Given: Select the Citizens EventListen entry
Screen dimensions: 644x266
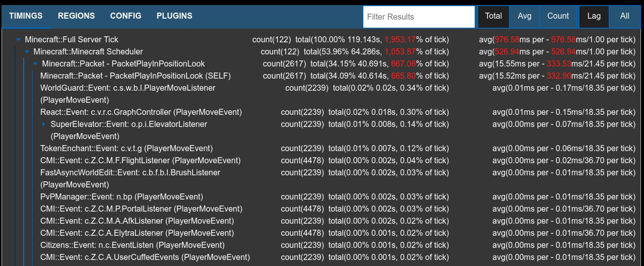Looking at the screenshot, I should tap(133, 245).
